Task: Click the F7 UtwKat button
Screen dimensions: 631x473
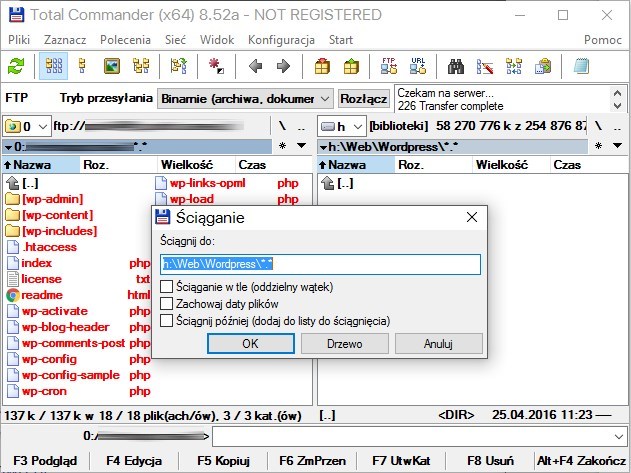Action: coord(401,461)
